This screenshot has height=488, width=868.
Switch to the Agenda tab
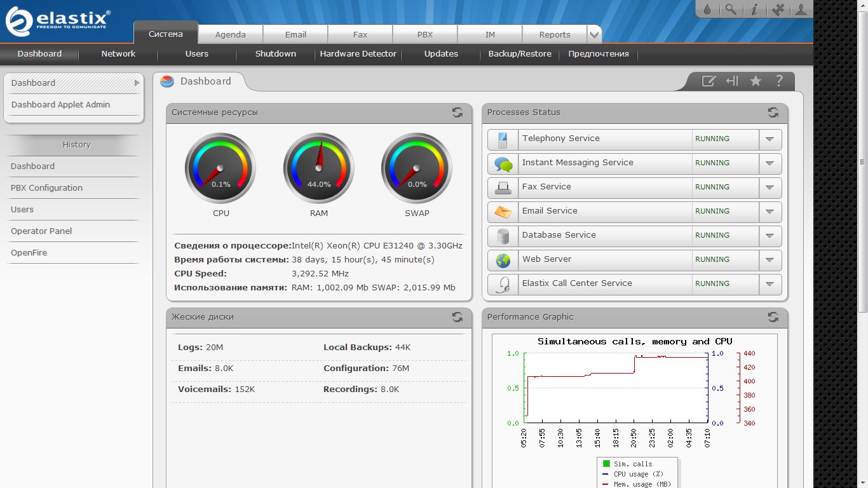click(230, 35)
